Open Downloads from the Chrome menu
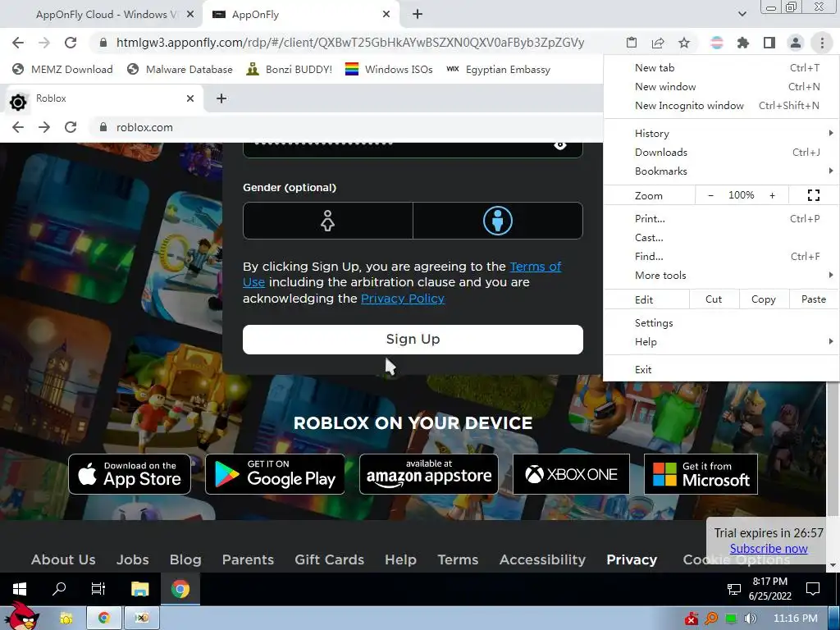 721,153
